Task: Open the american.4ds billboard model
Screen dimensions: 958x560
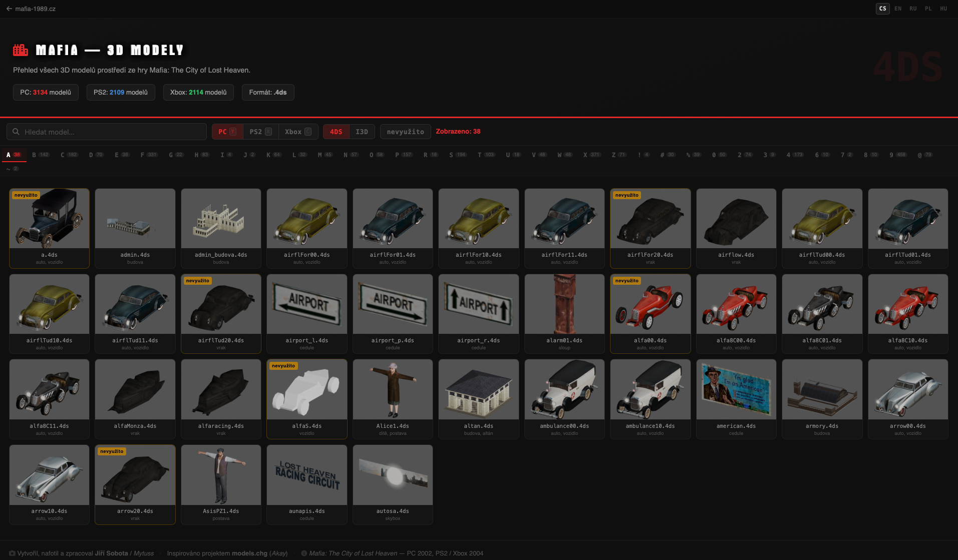Action: click(736, 399)
